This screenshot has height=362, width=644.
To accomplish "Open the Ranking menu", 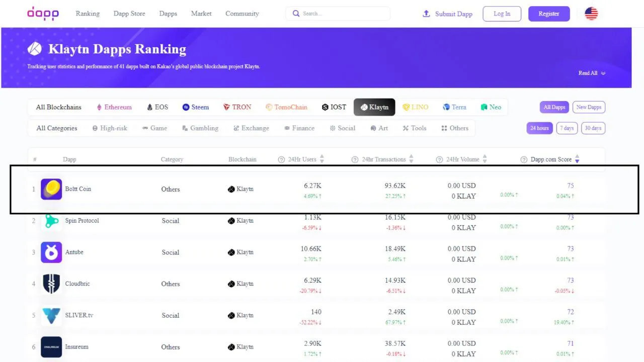I will [88, 14].
